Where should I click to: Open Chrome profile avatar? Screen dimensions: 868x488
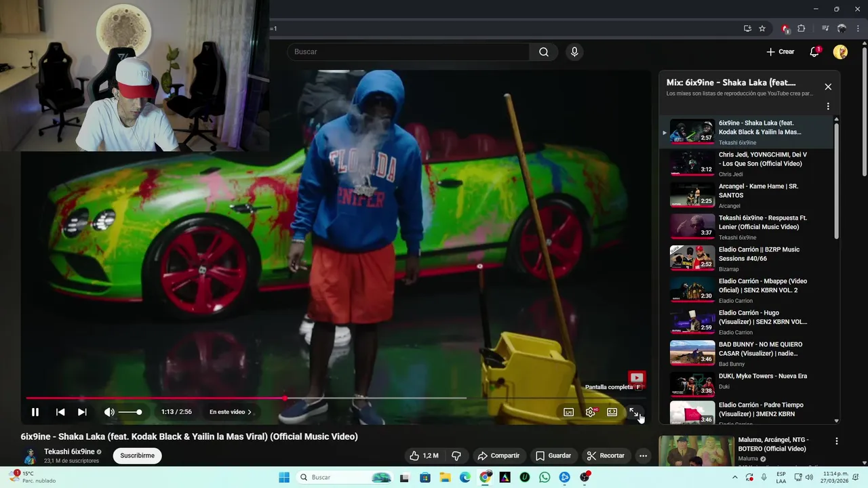[842, 28]
